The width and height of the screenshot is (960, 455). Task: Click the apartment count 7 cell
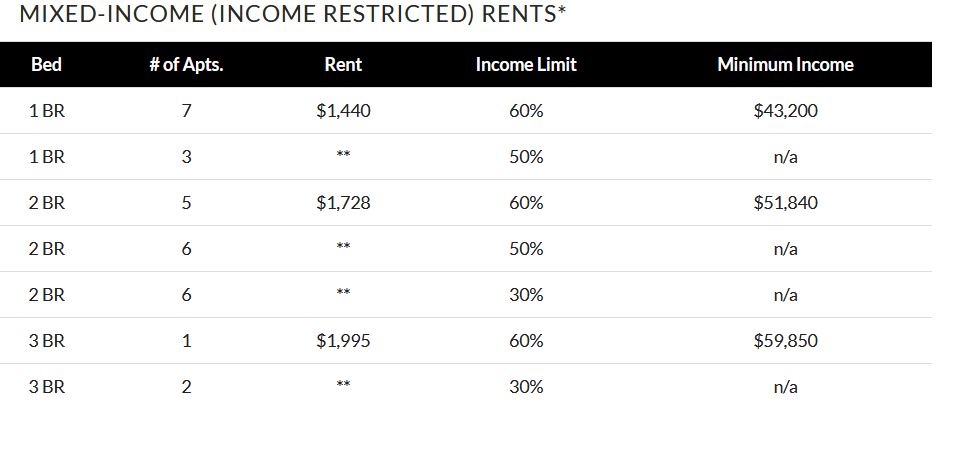click(186, 111)
